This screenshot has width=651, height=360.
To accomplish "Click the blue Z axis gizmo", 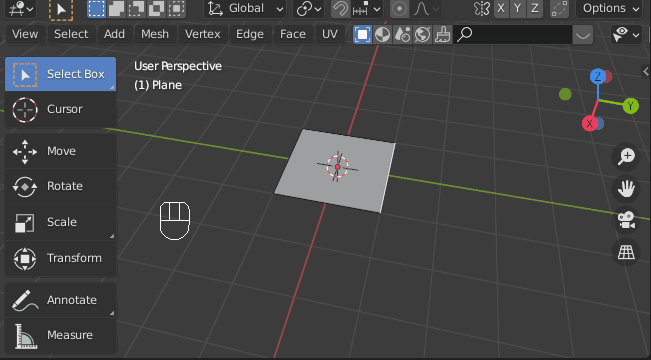I will coord(598,76).
